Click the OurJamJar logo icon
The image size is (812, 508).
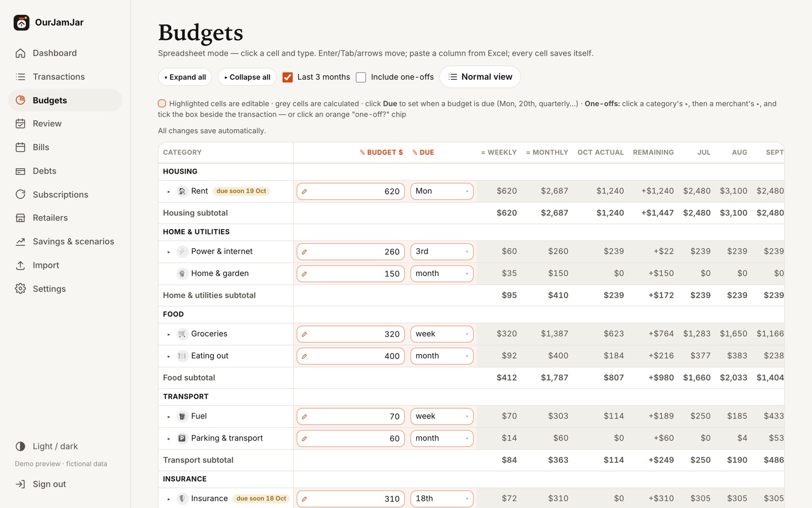coord(21,22)
